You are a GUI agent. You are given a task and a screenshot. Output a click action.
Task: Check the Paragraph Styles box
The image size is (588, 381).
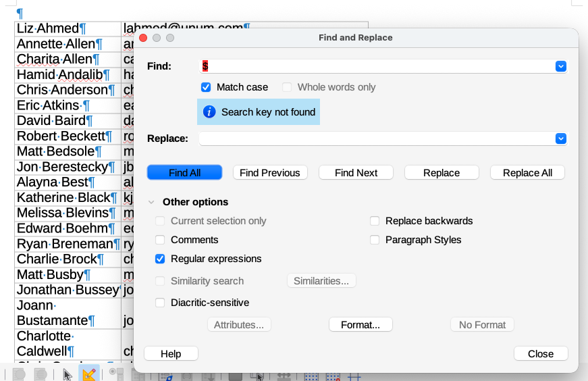375,240
